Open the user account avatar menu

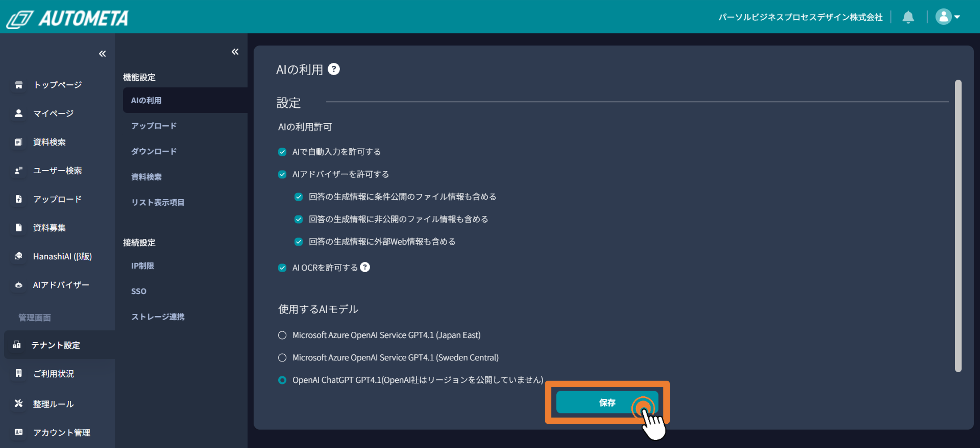click(x=948, y=17)
